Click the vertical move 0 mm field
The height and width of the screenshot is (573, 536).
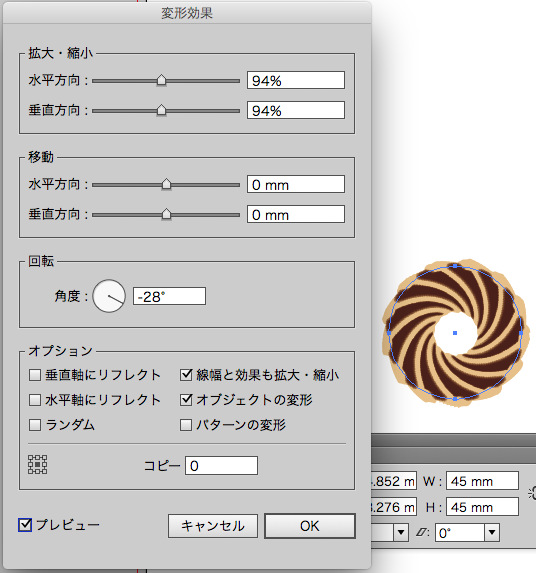(x=296, y=214)
